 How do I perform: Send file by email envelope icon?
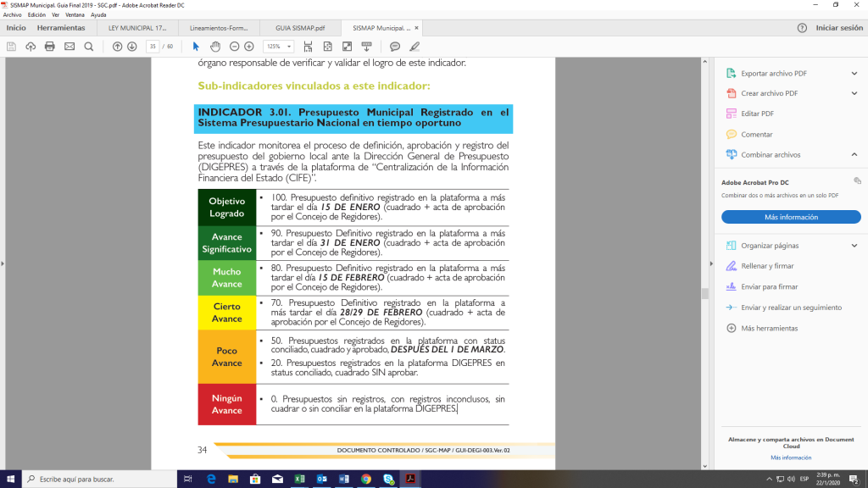[x=70, y=46]
